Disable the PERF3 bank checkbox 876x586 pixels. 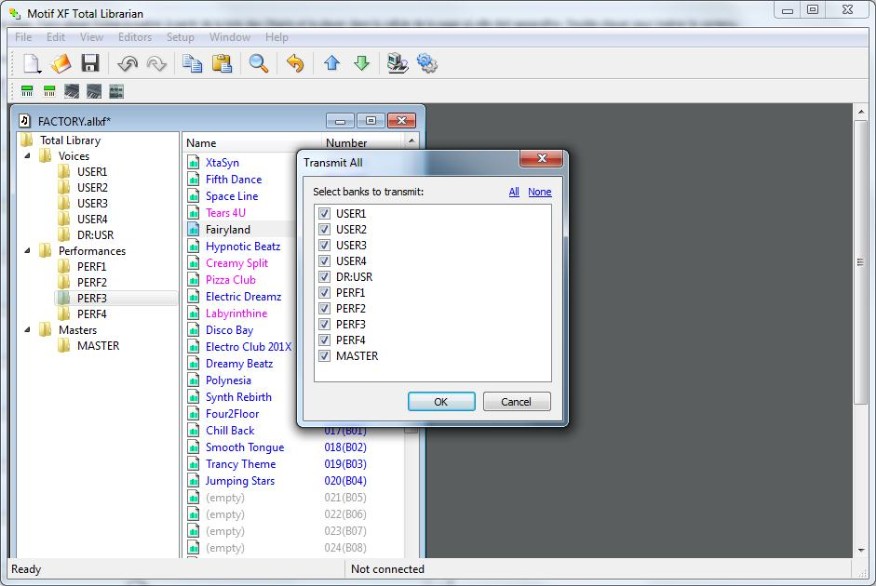pos(324,324)
